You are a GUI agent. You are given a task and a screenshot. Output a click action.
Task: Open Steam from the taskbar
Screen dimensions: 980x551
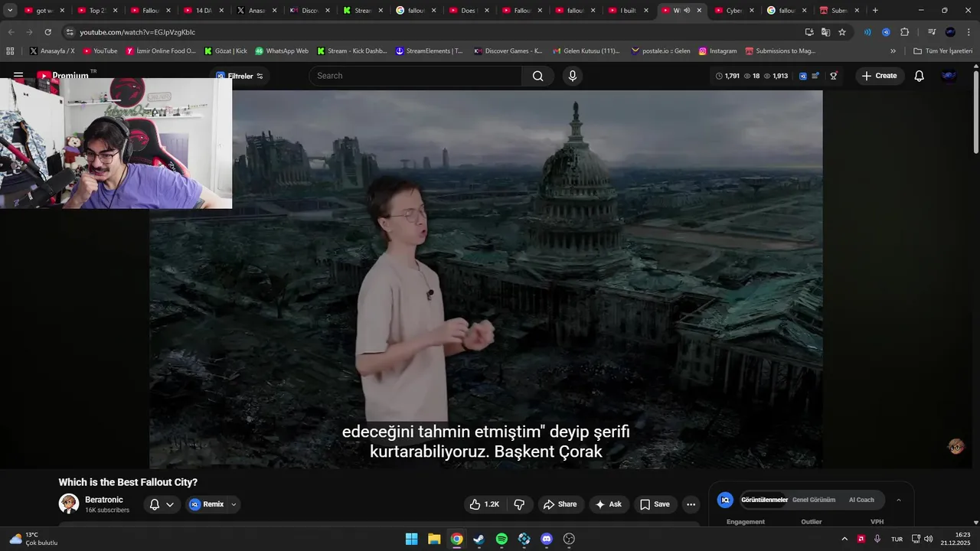479,539
